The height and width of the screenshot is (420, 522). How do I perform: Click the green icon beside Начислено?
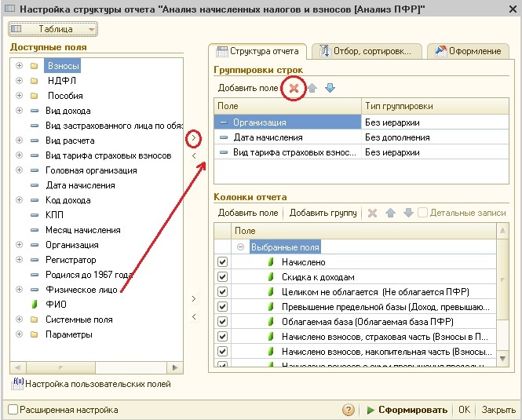[271, 262]
